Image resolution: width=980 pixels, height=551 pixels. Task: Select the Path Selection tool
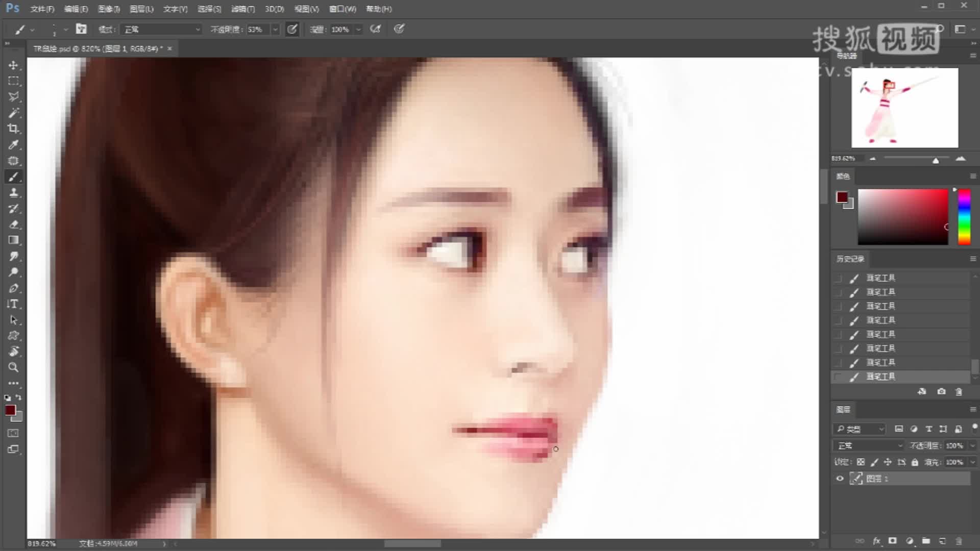pos(14,320)
